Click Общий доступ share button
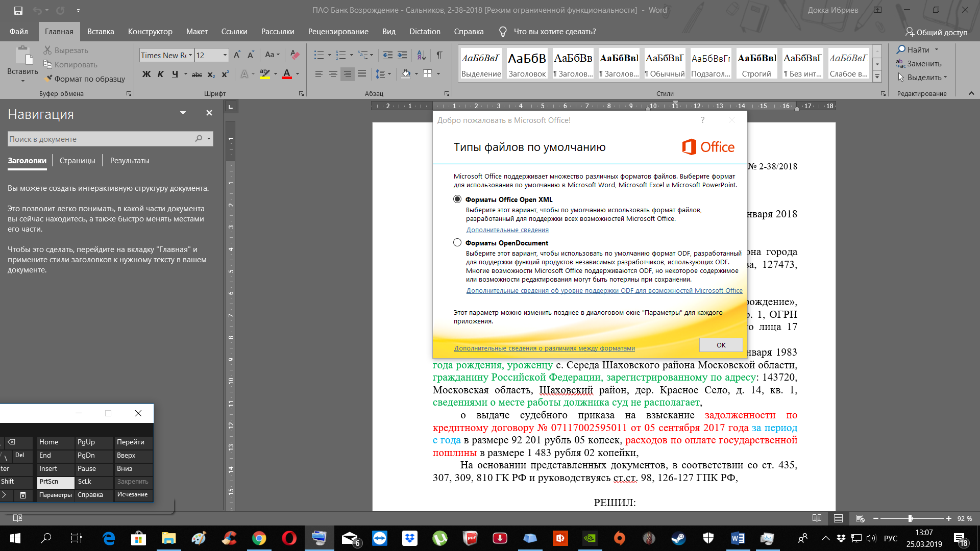Image resolution: width=980 pixels, height=551 pixels. [937, 32]
